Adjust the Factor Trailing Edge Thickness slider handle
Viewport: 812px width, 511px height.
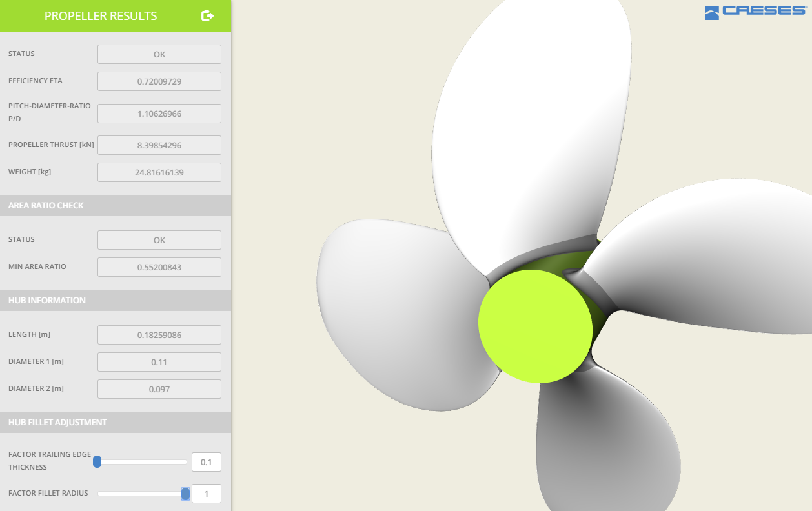click(x=97, y=461)
